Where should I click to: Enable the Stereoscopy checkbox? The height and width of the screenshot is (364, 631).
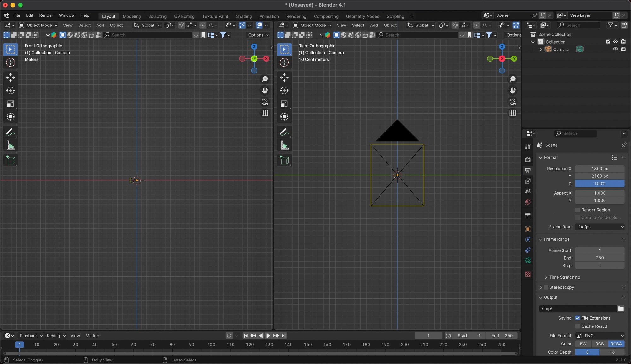(x=546, y=287)
